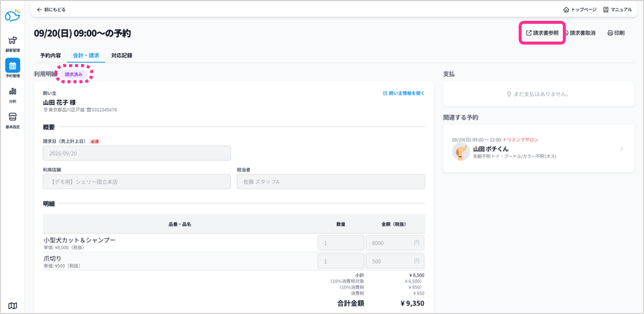Image resolution: width=644 pixels, height=314 pixels.
Task: Open 予約管理 calendar icon in sidebar
Action: (x=13, y=68)
